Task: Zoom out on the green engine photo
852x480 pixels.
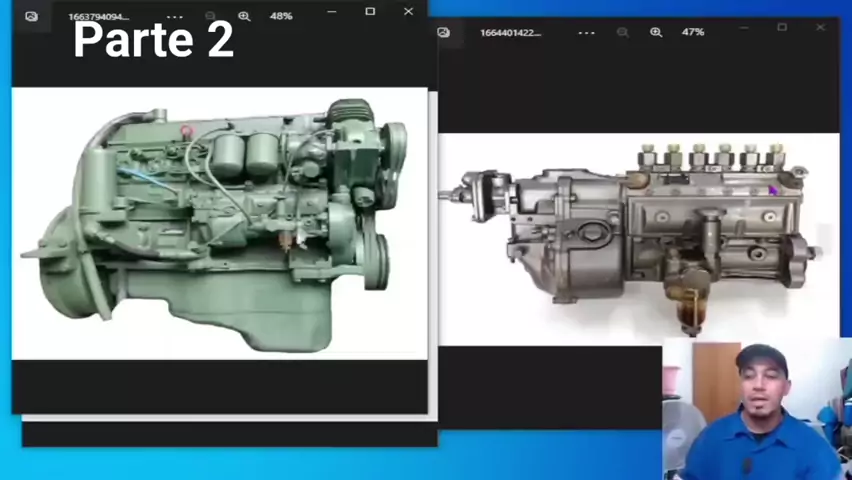Action: tap(211, 16)
